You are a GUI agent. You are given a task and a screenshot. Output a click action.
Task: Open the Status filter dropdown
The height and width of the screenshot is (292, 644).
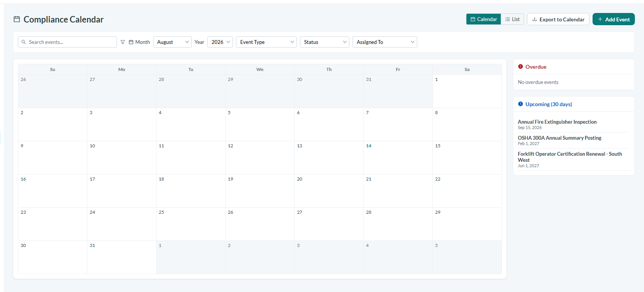(325, 42)
